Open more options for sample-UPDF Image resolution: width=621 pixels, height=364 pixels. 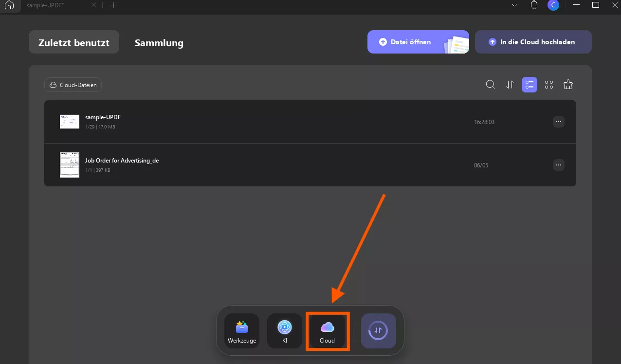pyautogui.click(x=559, y=121)
